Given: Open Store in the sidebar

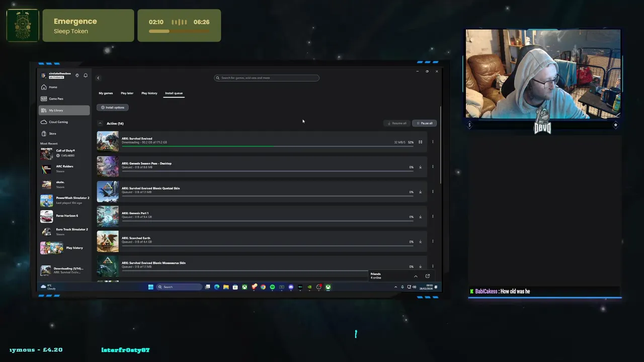Looking at the screenshot, I should pyautogui.click(x=64, y=133).
